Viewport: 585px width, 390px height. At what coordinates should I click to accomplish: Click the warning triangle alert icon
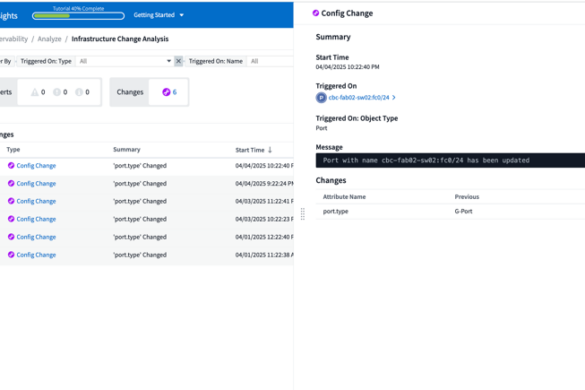35,92
